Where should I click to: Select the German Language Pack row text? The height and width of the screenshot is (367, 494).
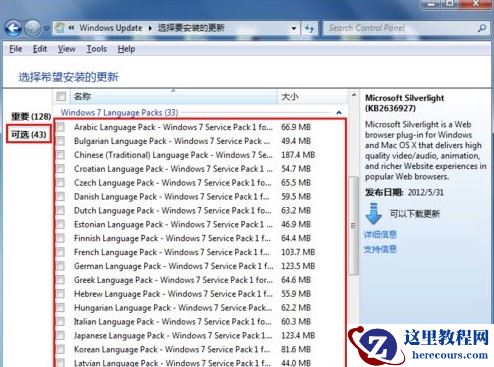[173, 266]
